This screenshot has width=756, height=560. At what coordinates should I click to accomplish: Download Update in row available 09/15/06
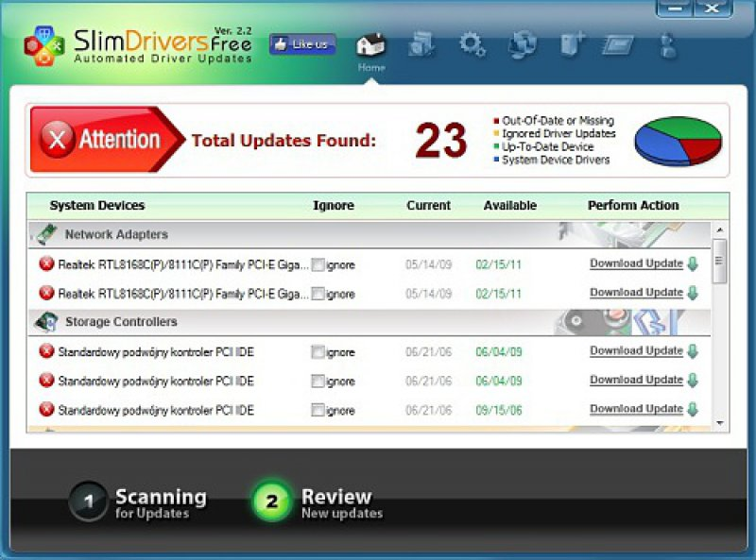(636, 409)
